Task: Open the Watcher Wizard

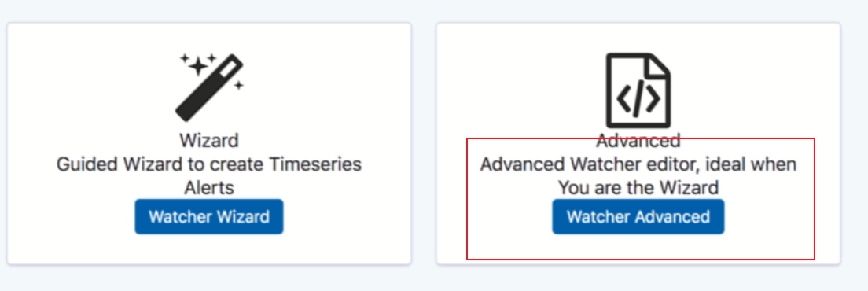Action: point(208,216)
